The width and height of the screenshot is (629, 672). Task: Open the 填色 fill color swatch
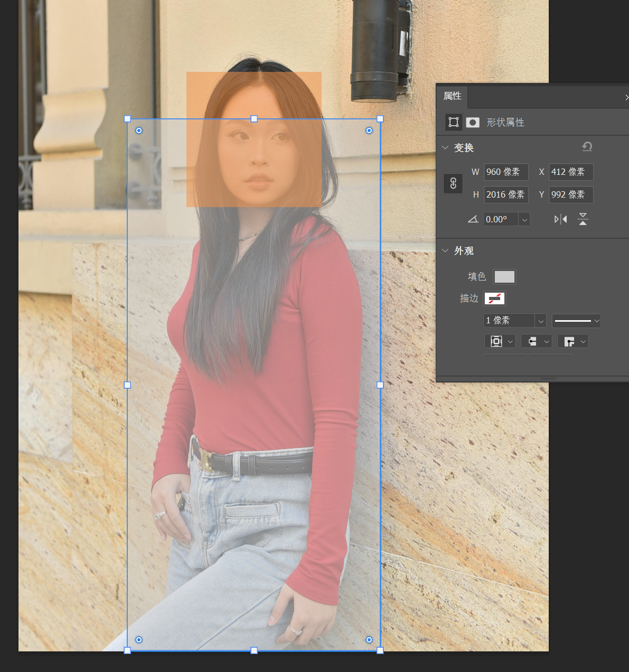[x=504, y=277]
